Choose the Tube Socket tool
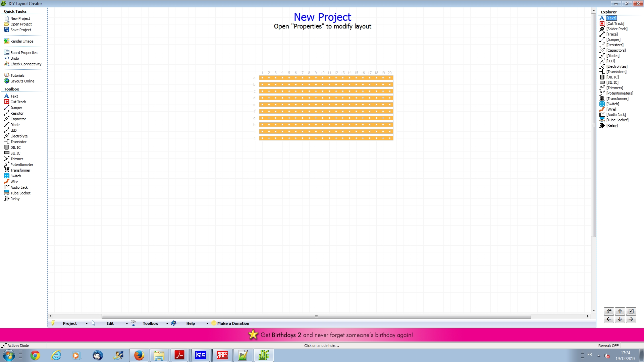 (20, 193)
